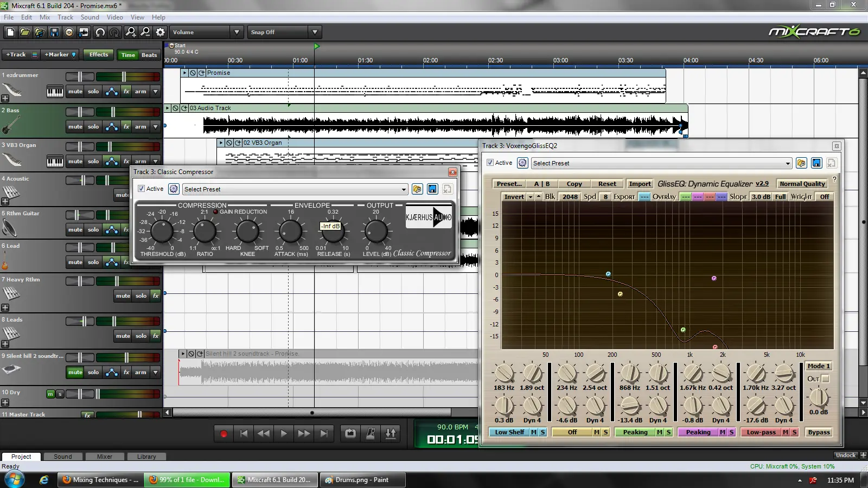Click Bypass button in GlissEQ
Screen dimensions: 868x488
819,432
